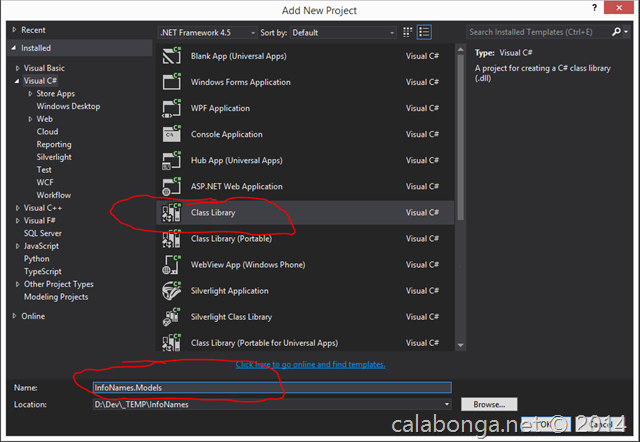640x442 pixels.
Task: Open the Sort by Default dropdown
Action: click(x=343, y=32)
